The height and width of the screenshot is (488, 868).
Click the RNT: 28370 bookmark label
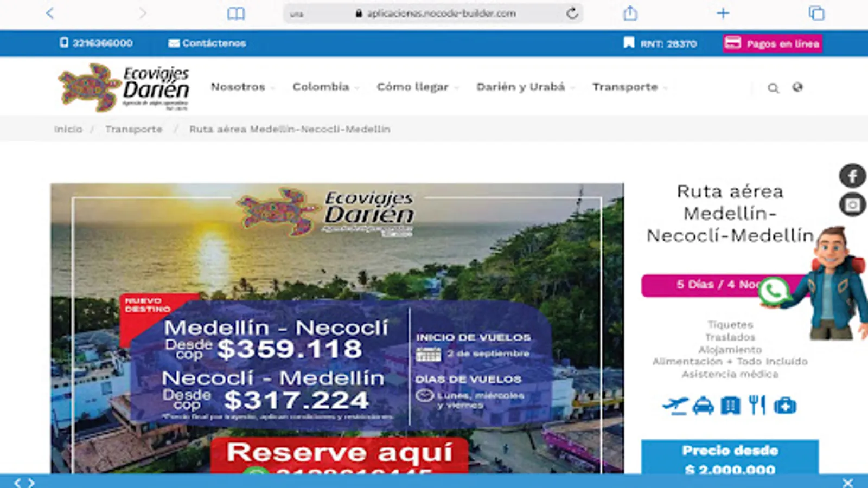pyautogui.click(x=660, y=43)
